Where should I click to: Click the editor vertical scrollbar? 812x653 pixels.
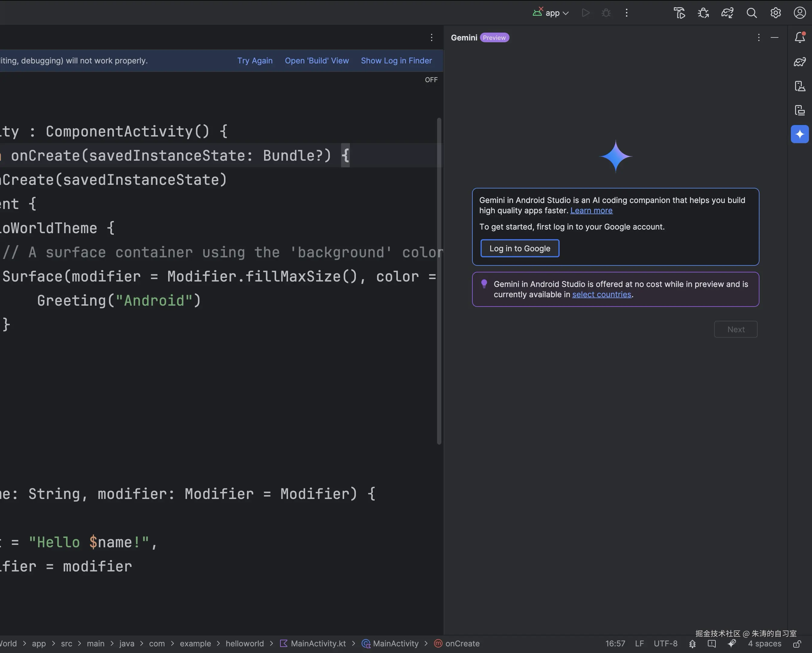click(439, 280)
